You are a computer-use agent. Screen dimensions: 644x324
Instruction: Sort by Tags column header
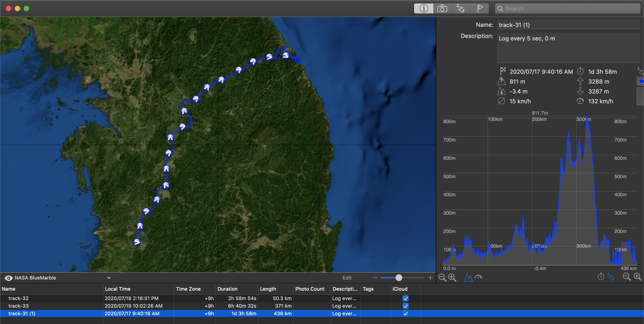(376, 289)
